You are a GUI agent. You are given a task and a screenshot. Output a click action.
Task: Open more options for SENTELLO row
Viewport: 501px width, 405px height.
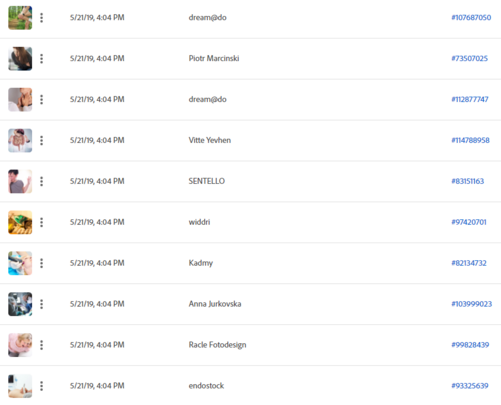click(42, 181)
